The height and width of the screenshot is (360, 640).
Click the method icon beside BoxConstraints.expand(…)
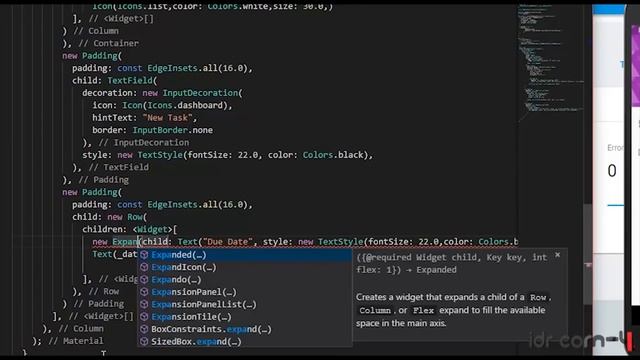144,329
